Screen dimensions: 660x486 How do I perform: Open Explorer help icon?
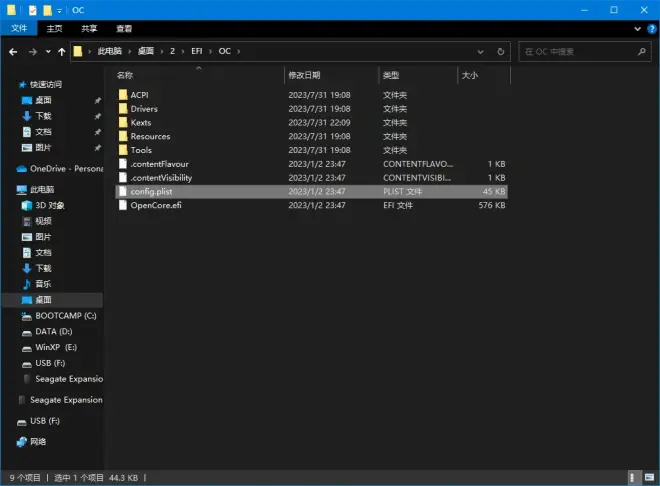pos(652,29)
